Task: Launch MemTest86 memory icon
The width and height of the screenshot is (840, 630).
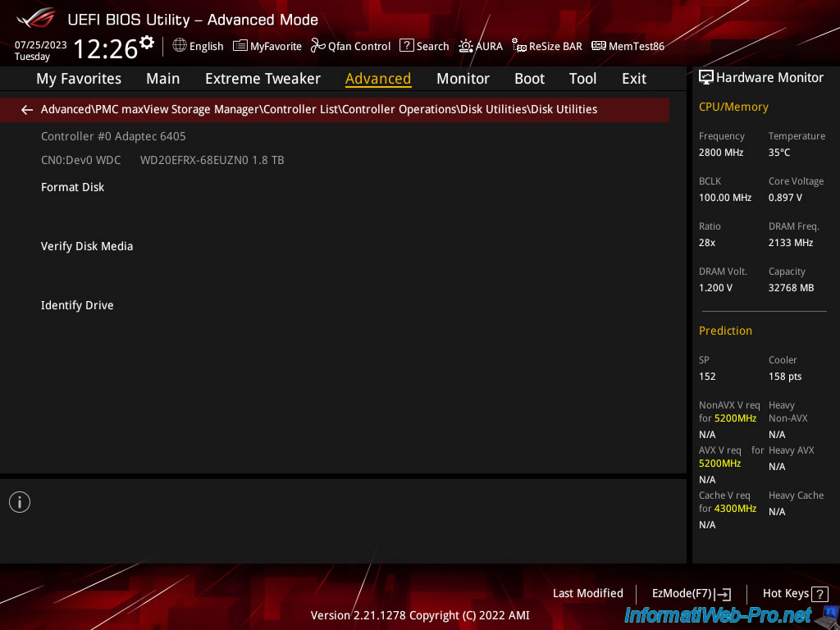Action: pos(598,46)
